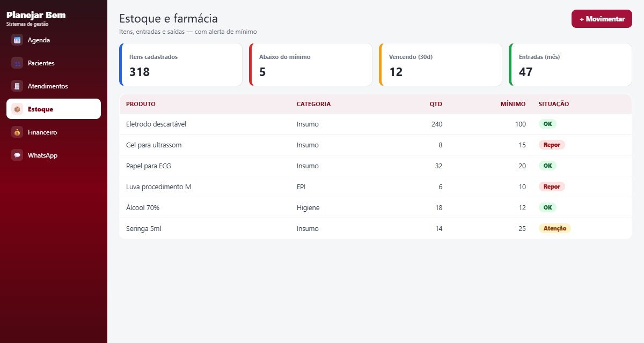Click the Estoque e farmácia page heading

(x=169, y=19)
